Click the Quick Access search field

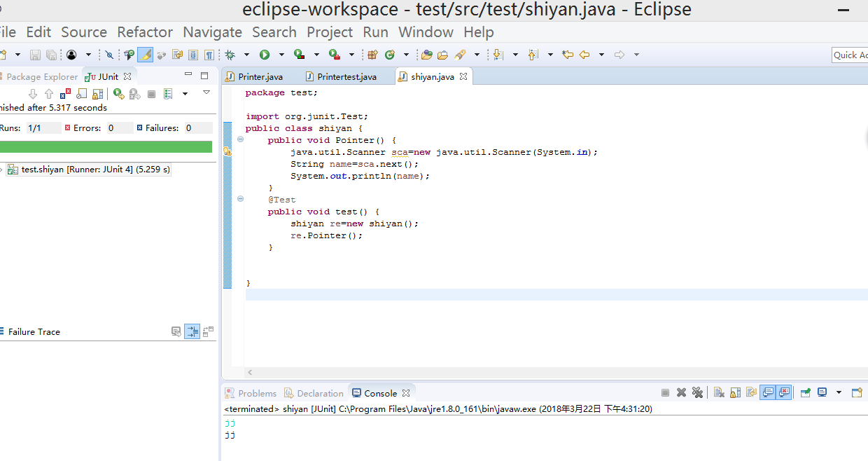pos(850,55)
